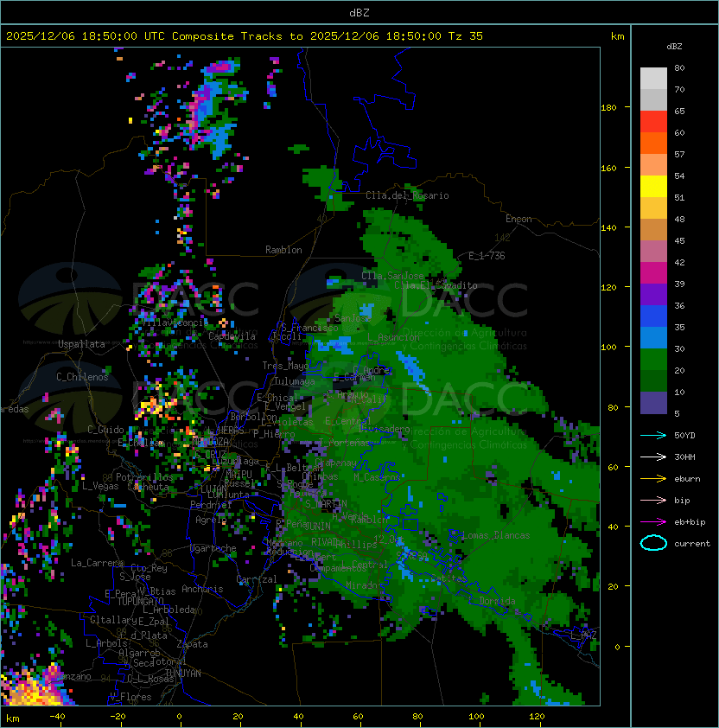719x728 pixels.
Task: Click the V_Flores label at bottom
Action: 130,697
